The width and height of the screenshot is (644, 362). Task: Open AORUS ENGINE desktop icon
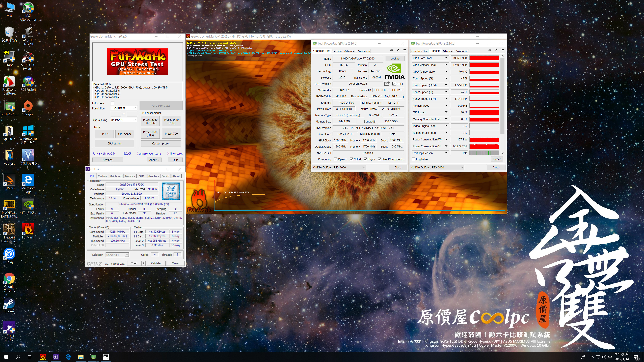tap(28, 36)
